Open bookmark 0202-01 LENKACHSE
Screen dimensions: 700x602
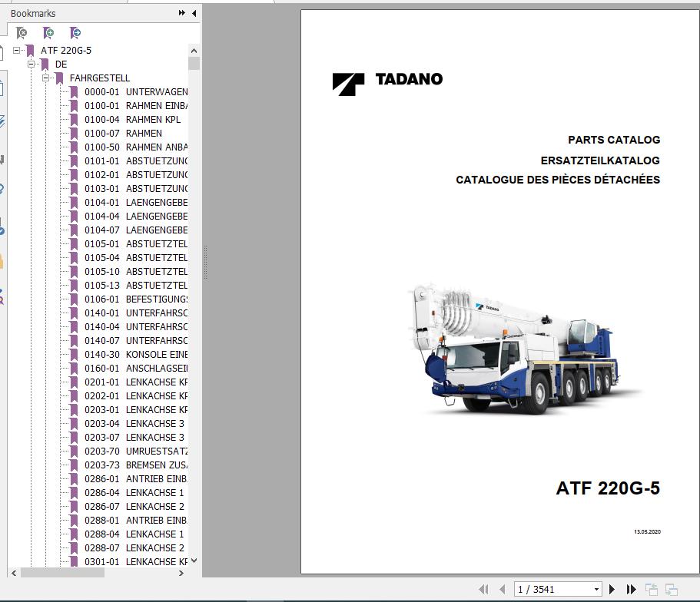[x=136, y=396]
